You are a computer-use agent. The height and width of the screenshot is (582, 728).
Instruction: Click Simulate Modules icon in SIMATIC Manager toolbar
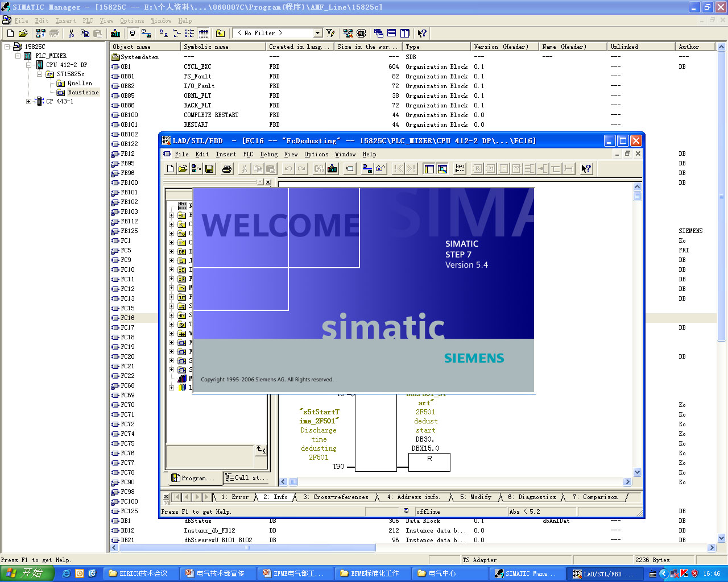click(x=361, y=34)
